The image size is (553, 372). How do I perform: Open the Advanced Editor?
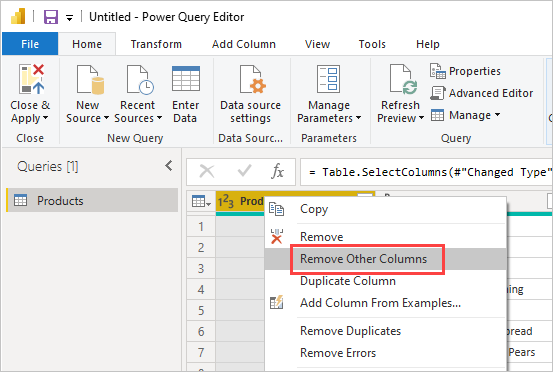click(481, 93)
